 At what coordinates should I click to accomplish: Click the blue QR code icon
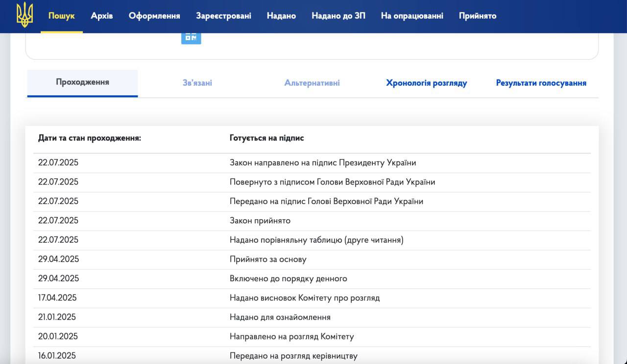pyautogui.click(x=191, y=38)
